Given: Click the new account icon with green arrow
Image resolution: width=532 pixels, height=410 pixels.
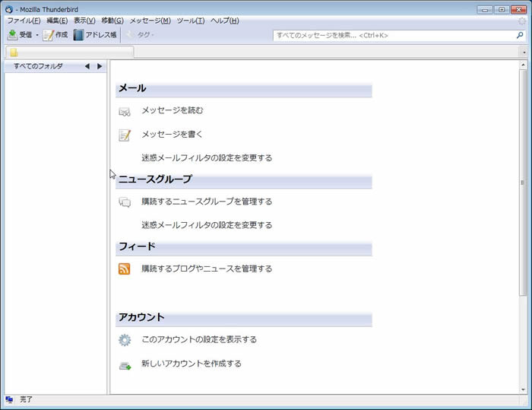Looking at the screenshot, I should (x=125, y=366).
